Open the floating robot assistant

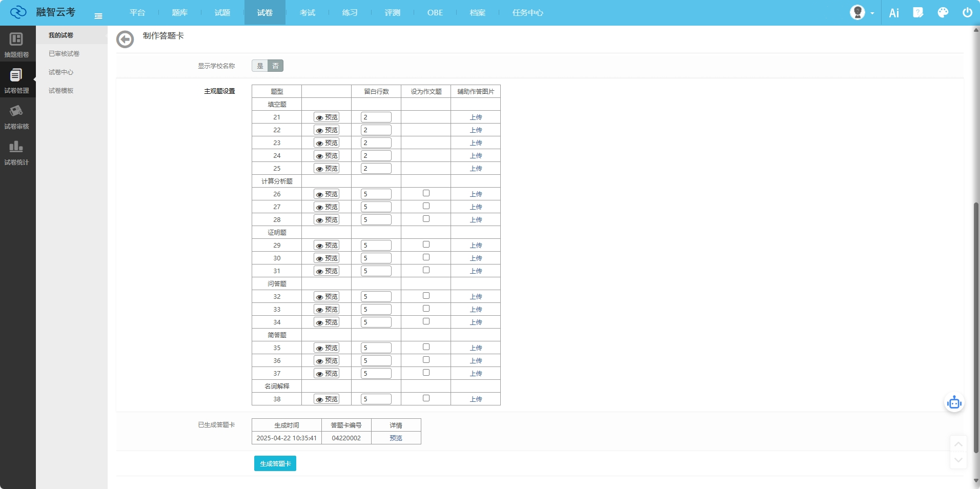point(954,403)
